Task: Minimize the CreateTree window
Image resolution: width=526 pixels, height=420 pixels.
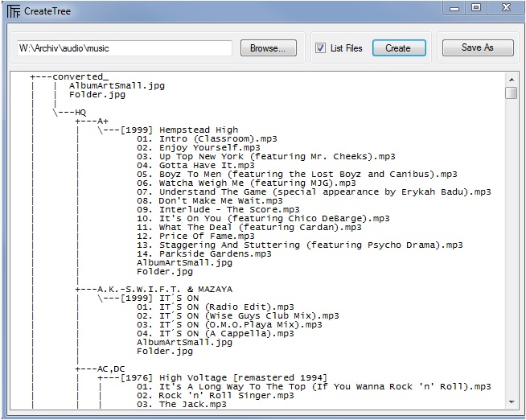Action: (x=454, y=8)
